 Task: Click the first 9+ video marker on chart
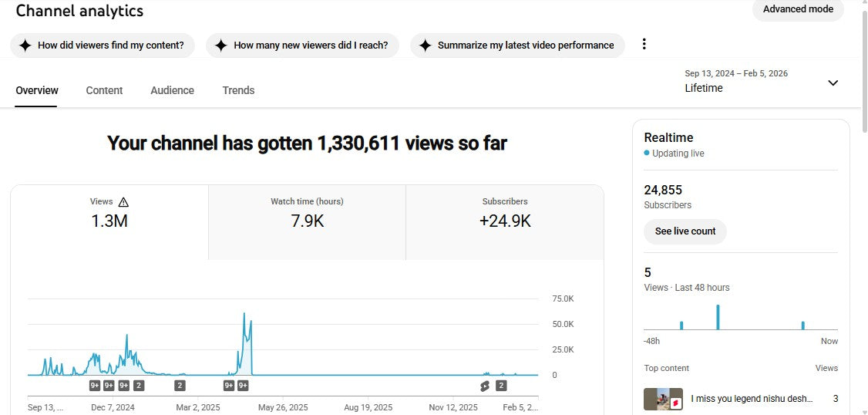pos(95,386)
